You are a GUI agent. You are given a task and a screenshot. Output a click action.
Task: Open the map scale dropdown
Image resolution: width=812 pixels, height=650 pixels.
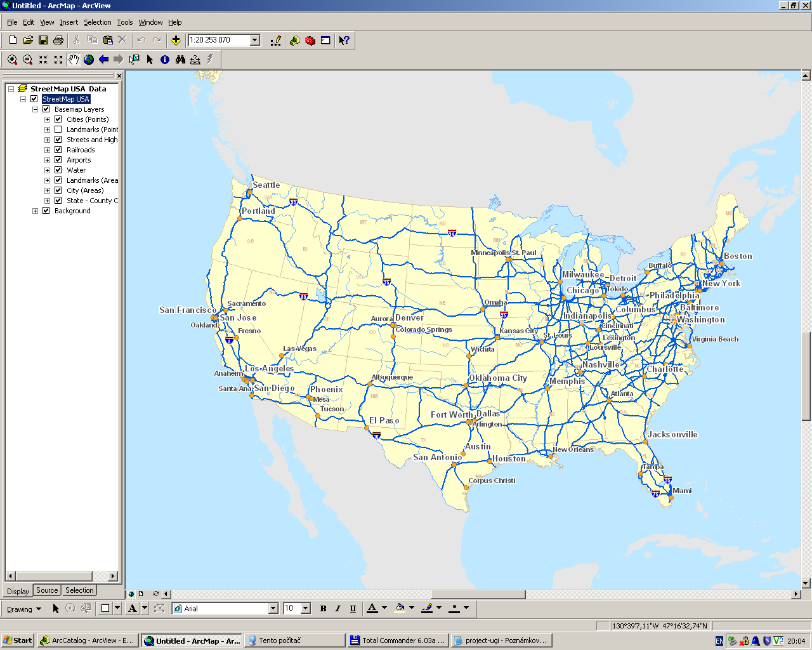255,40
